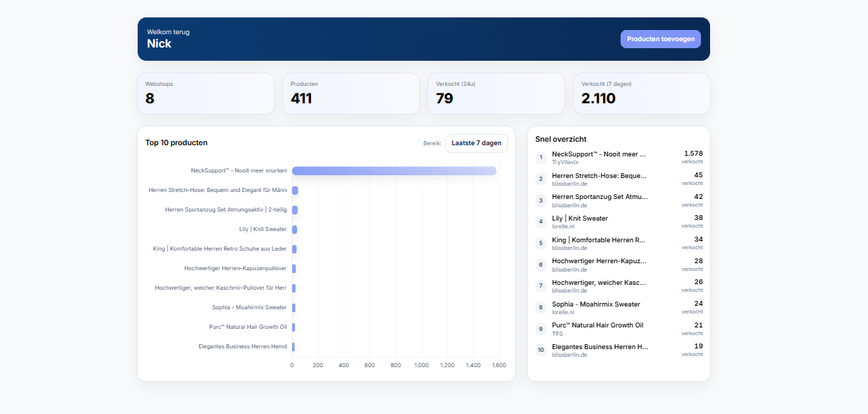Click rank 2 badge beside Herren Stretch-Hose
Viewport: 868px width, 414px height.
point(541,179)
